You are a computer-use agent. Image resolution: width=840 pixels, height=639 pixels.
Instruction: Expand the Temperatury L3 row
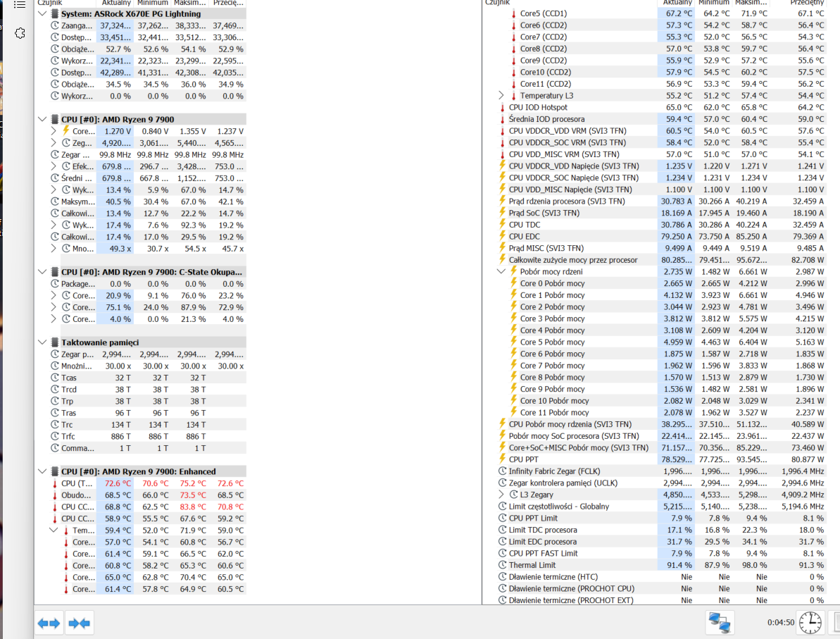(x=501, y=95)
